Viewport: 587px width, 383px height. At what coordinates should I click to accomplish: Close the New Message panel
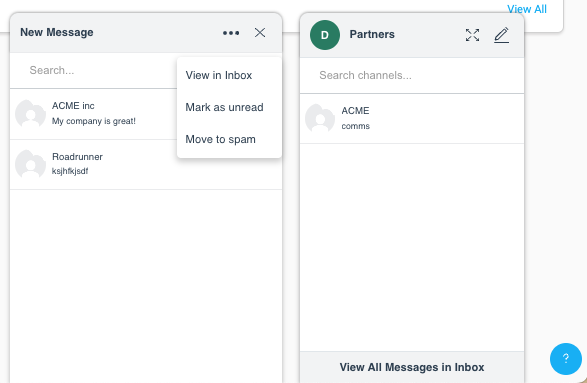(260, 33)
